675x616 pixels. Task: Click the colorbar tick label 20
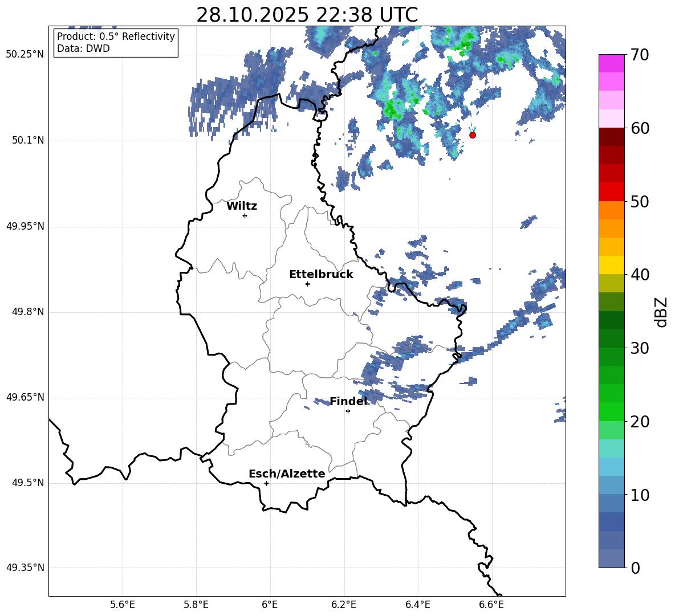[640, 421]
